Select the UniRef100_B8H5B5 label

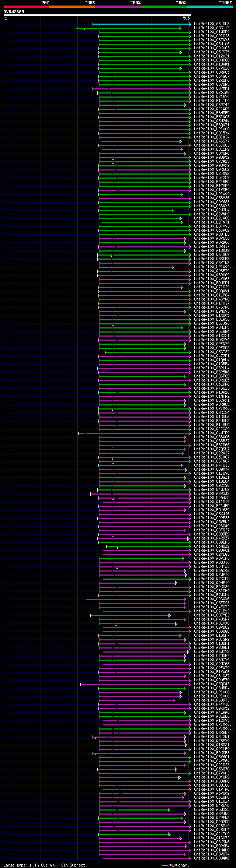[x=212, y=113]
